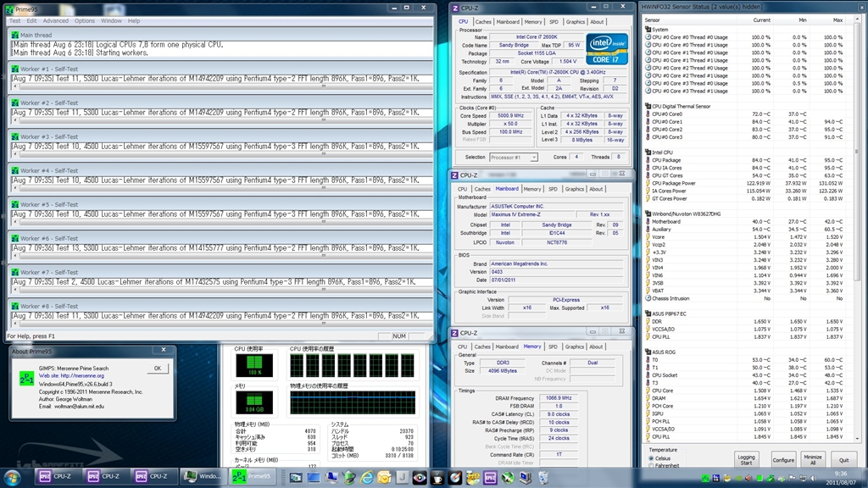Select the Celsius temperature option

[x=651, y=457]
